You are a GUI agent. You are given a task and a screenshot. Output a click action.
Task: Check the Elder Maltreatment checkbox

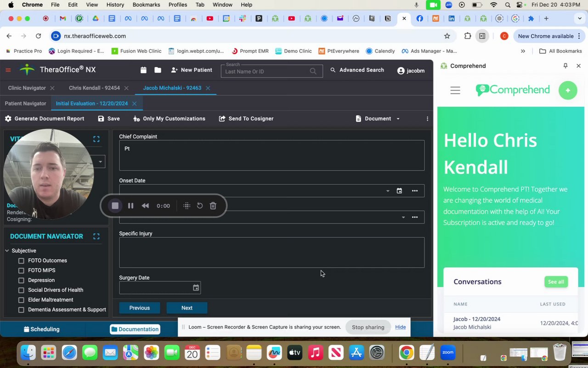click(21, 300)
